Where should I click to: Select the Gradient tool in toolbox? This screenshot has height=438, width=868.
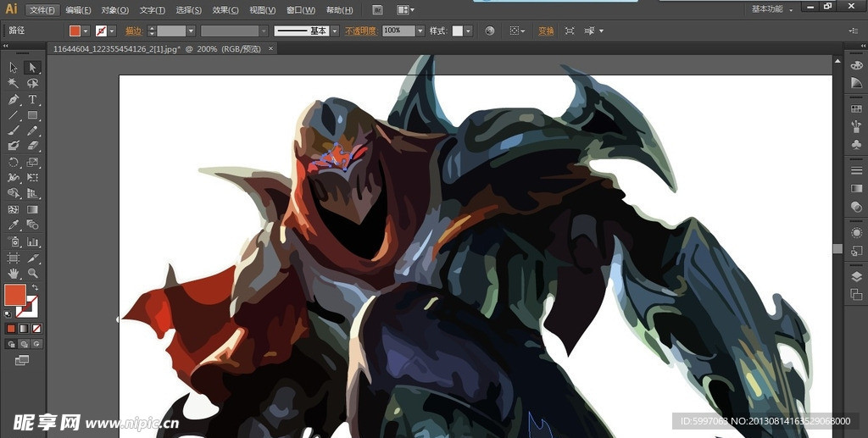click(x=33, y=209)
